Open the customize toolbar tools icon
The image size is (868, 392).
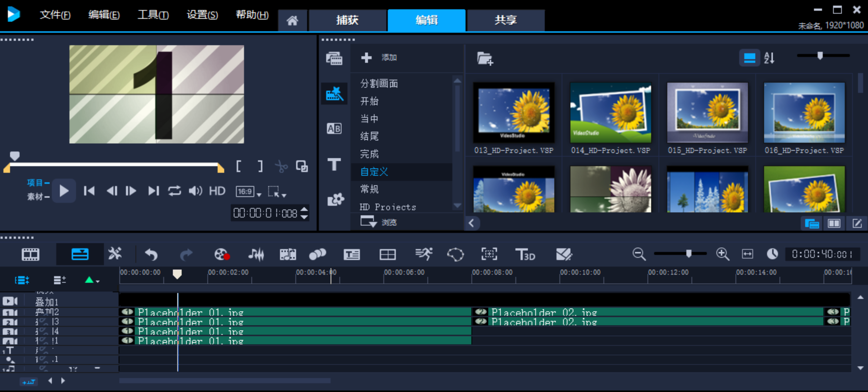[115, 254]
